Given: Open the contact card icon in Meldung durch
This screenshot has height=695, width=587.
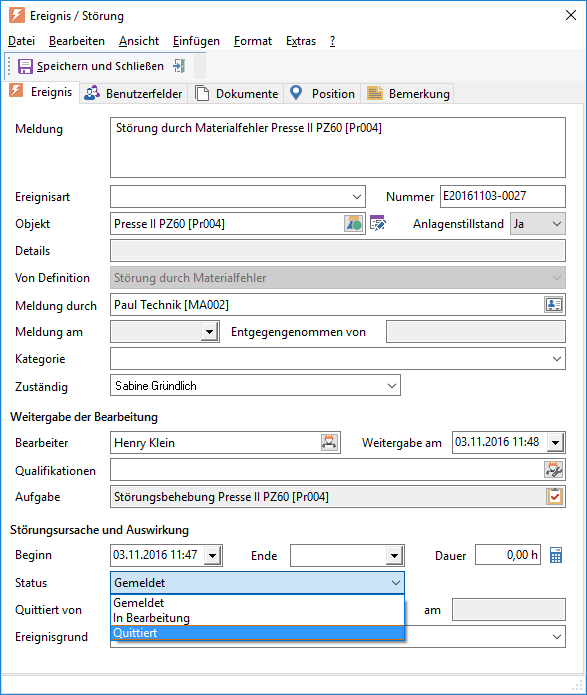Looking at the screenshot, I should tap(553, 305).
